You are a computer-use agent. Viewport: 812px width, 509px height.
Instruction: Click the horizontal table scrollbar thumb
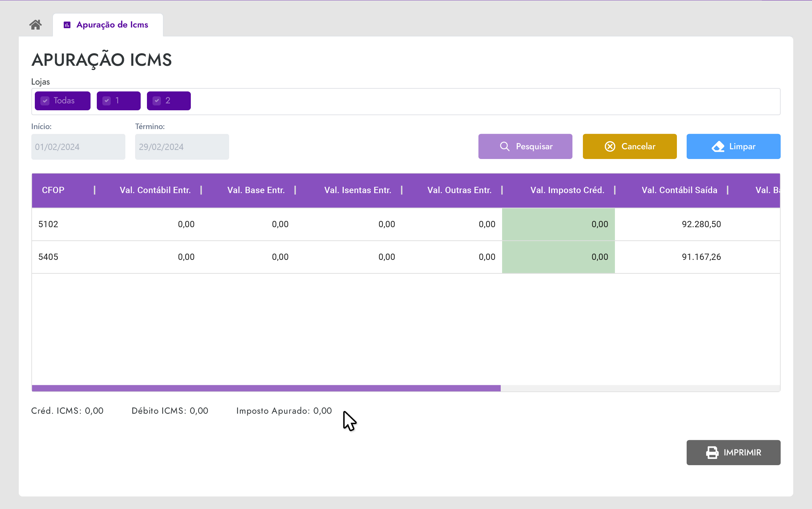click(266, 388)
